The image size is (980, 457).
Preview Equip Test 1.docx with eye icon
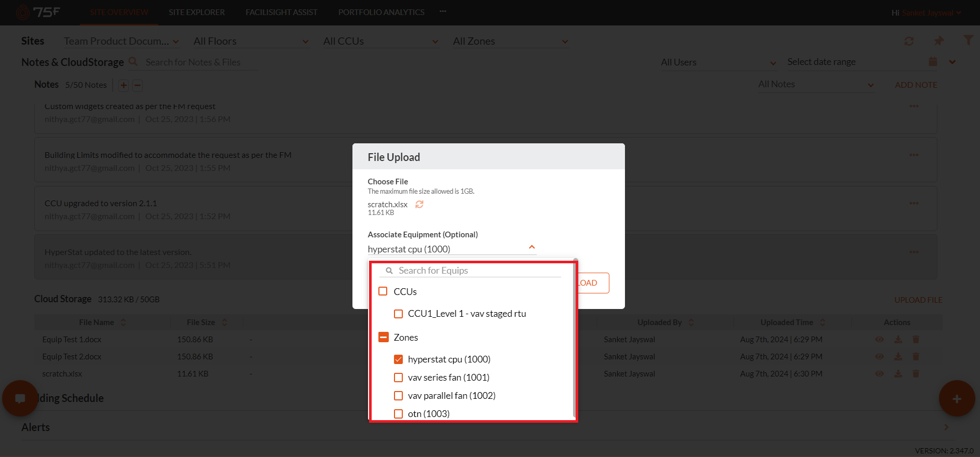(x=879, y=339)
